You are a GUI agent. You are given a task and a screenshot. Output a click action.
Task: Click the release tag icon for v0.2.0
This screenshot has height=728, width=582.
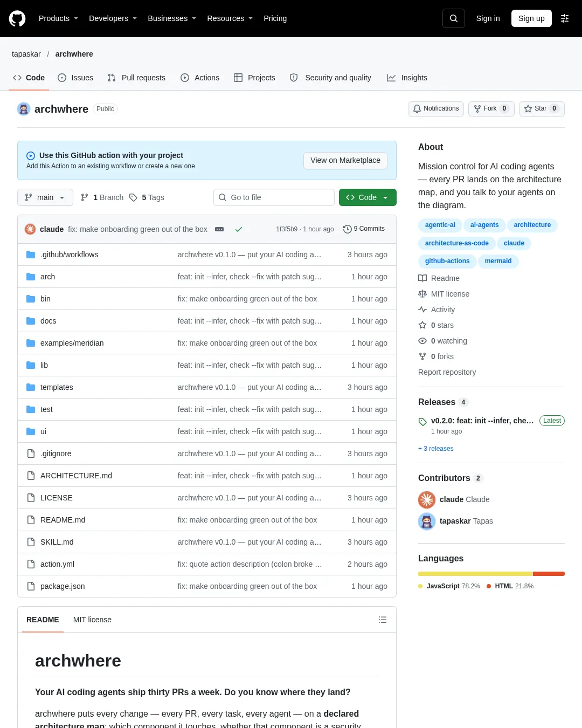coord(422,422)
